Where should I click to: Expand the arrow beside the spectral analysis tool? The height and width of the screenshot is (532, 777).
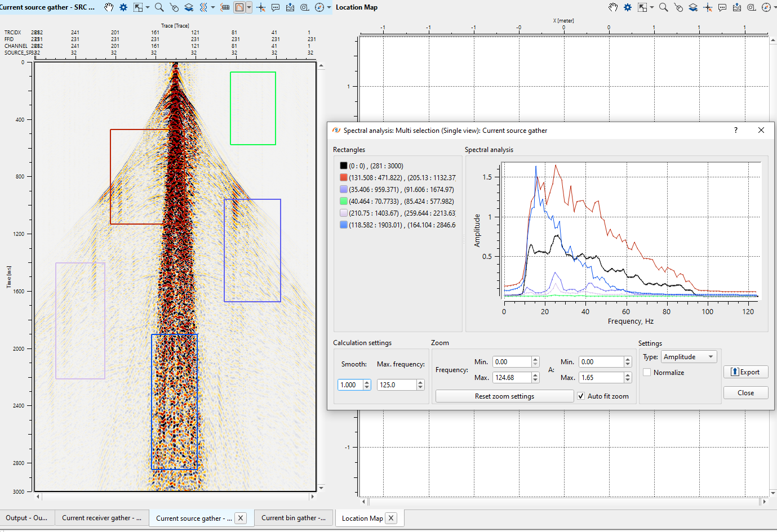pos(249,7)
